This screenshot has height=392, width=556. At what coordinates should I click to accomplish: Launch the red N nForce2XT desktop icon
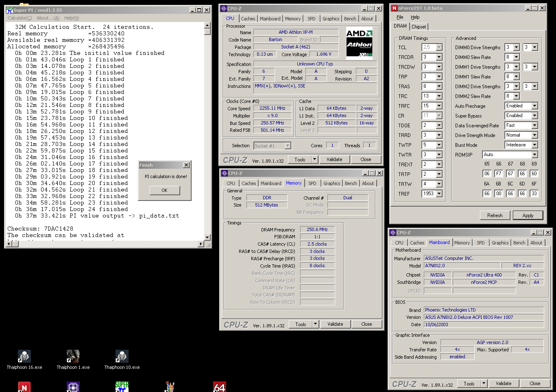tap(24, 387)
